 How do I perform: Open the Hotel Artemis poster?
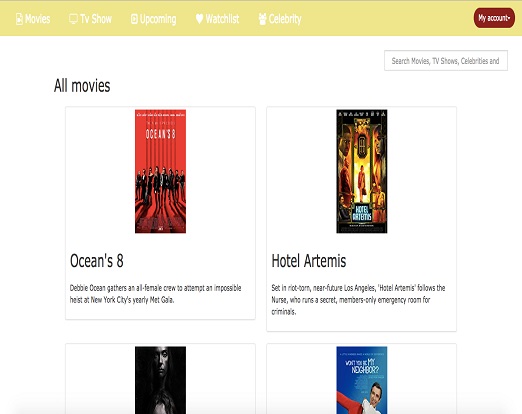tap(362, 171)
